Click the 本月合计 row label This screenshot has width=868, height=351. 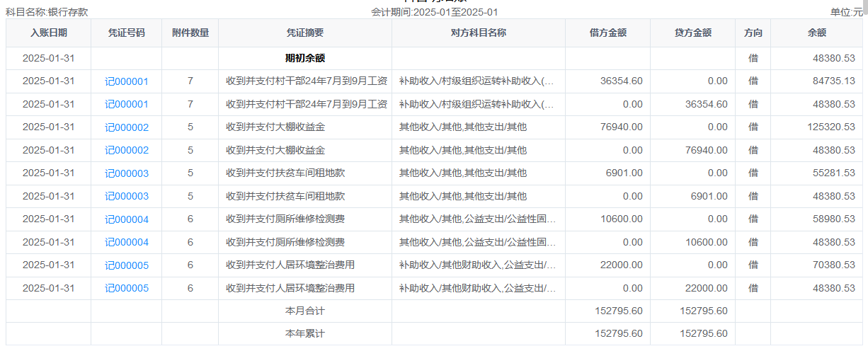coord(305,311)
